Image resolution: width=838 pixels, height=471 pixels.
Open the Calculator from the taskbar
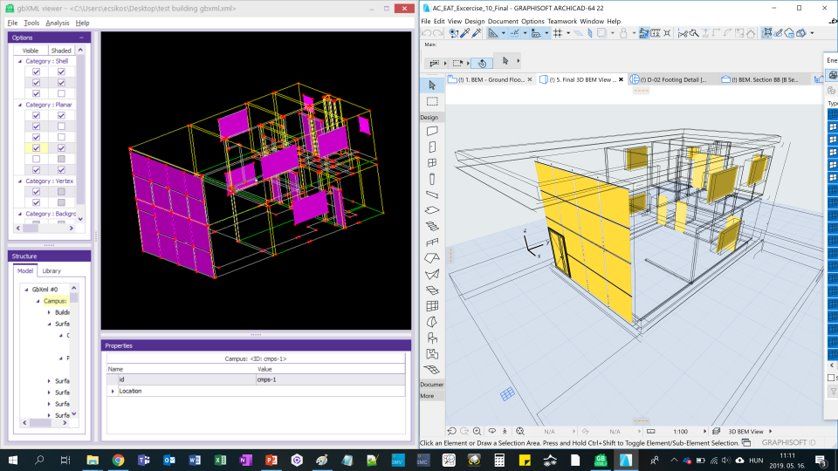(499, 460)
